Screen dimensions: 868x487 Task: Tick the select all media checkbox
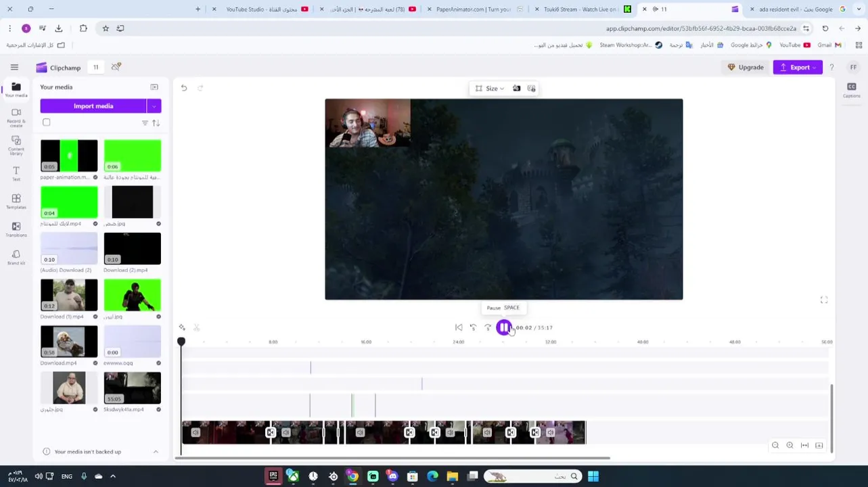47,122
